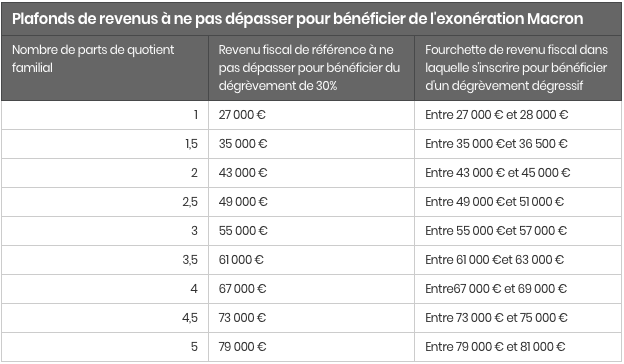Select 'Entre 79 000 € et 81 000 €' cell

tap(518, 347)
